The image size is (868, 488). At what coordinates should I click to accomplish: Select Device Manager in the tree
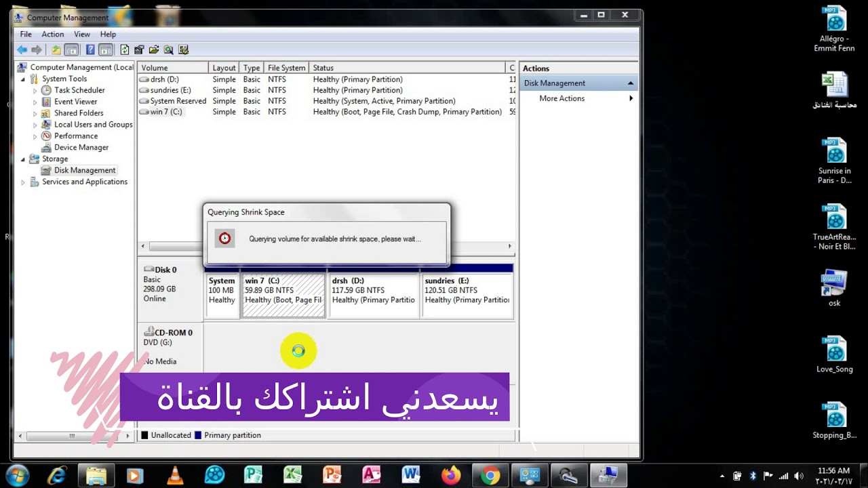click(81, 147)
